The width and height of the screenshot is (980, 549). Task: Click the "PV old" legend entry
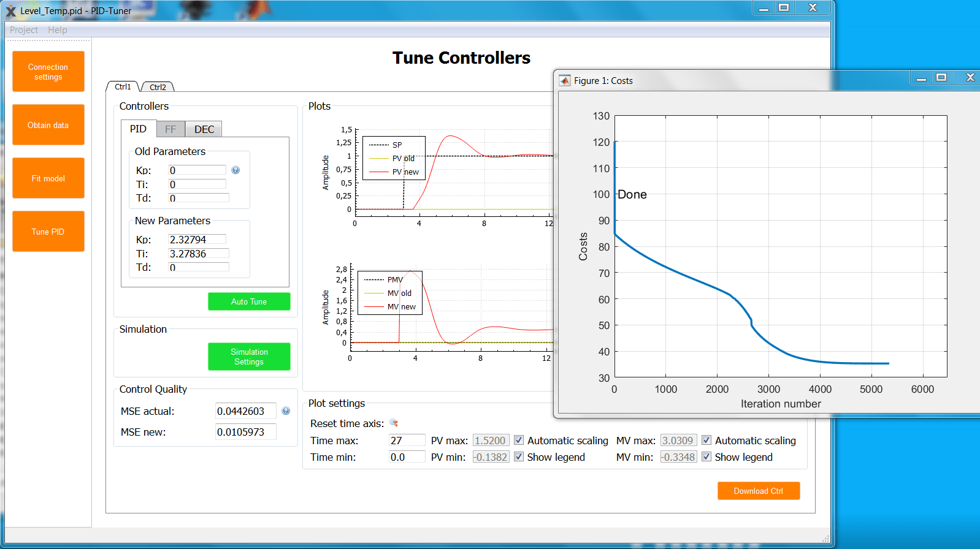pos(404,159)
